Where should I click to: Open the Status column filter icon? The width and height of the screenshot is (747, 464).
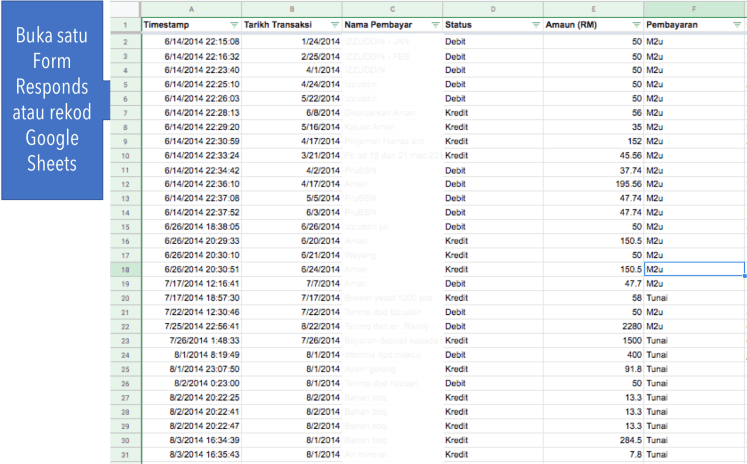click(x=535, y=23)
